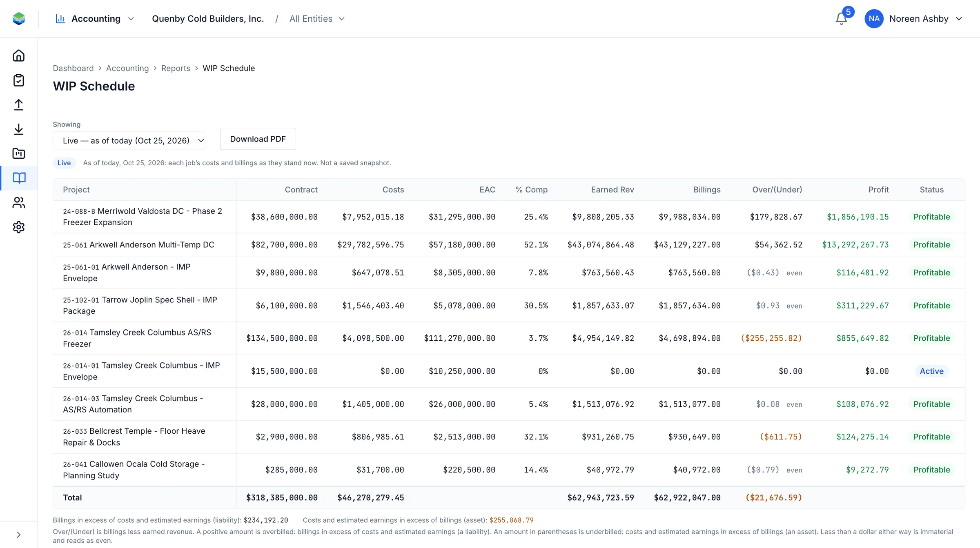Go to Accounting breadcrumb
This screenshot has width=980, height=548.
click(127, 68)
